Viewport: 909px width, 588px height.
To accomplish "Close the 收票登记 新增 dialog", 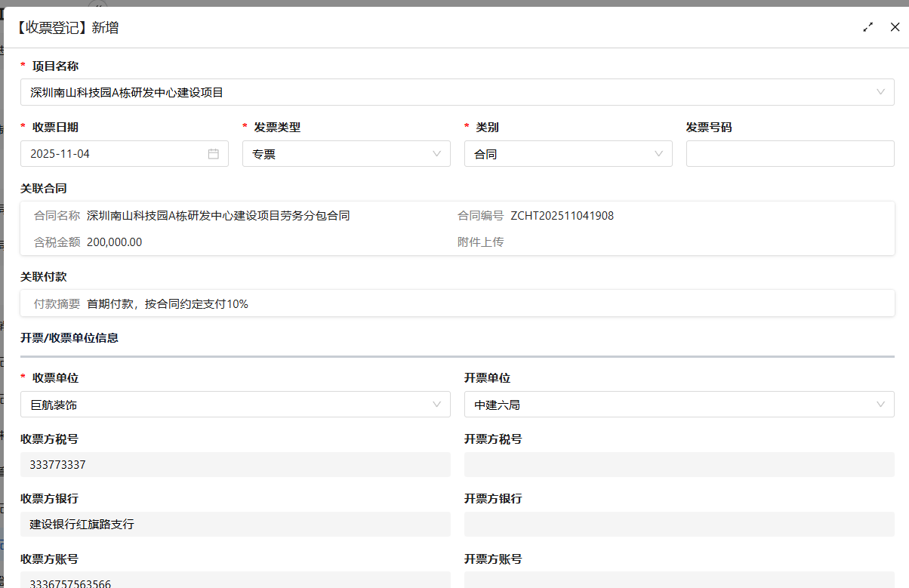I will [895, 27].
